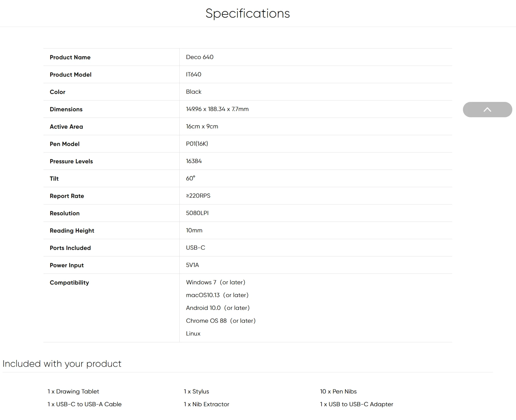
Task: Select the Deco 640 product name value
Action: (x=200, y=57)
